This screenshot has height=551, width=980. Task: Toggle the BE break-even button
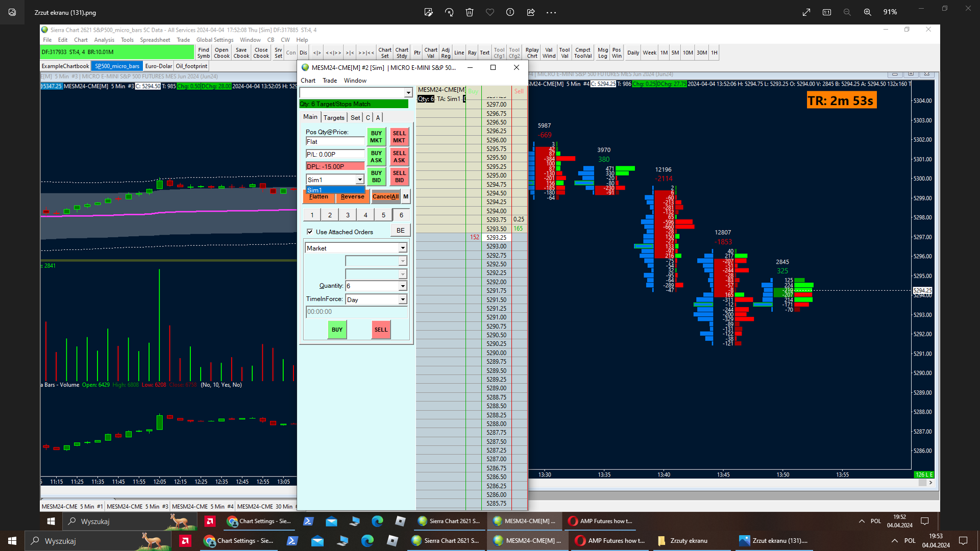pyautogui.click(x=401, y=231)
